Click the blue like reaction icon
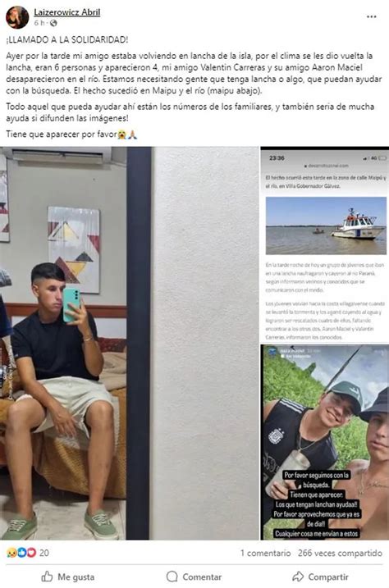 (22, 553)
